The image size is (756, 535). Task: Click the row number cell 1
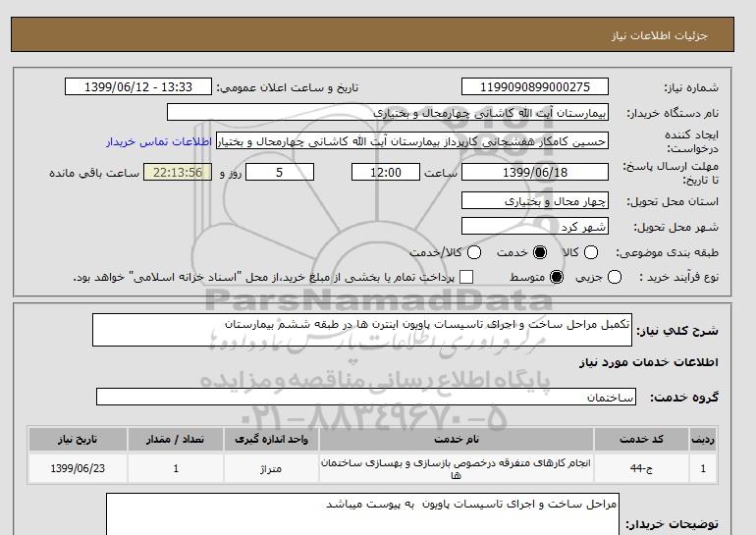coord(703,468)
